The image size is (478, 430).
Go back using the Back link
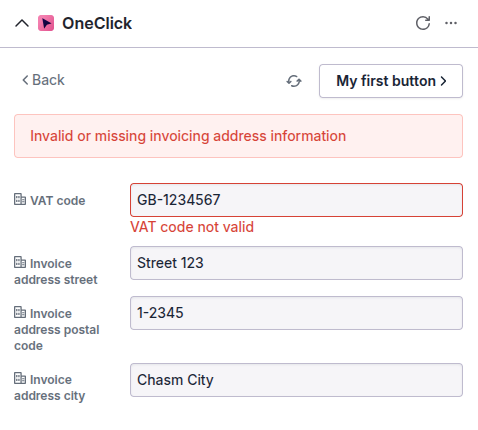[43, 80]
